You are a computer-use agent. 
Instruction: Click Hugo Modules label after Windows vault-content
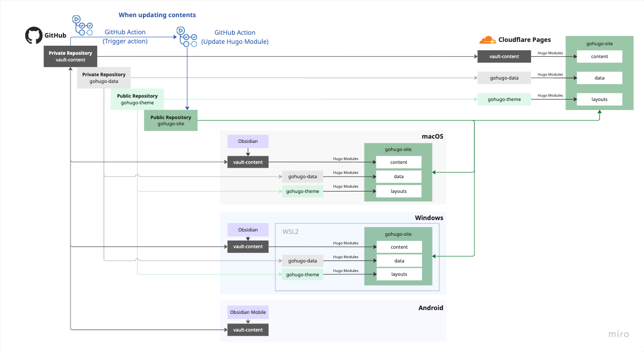(x=346, y=243)
